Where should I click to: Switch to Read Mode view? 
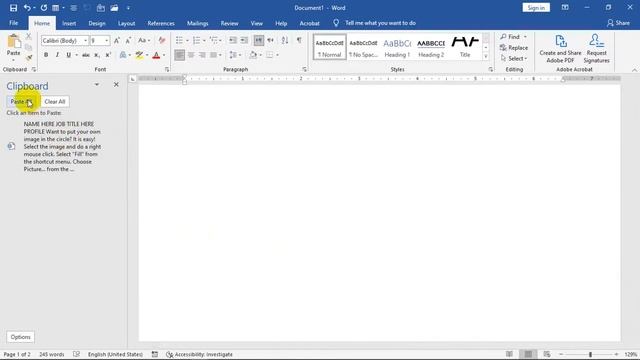(509, 354)
